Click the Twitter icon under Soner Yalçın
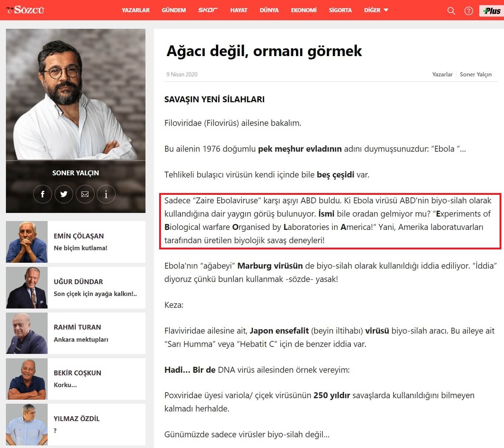 (64, 194)
